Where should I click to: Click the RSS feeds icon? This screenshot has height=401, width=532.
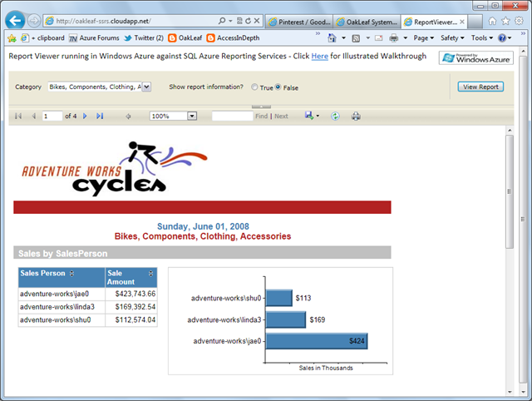pos(356,38)
